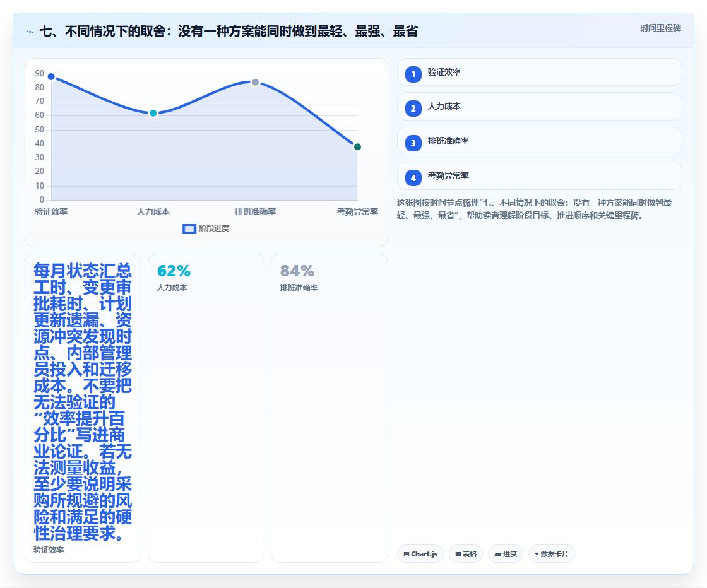Viewport: 707px width, 588px height.
Task: Click the 0 value on the y-axis
Action: point(42,199)
